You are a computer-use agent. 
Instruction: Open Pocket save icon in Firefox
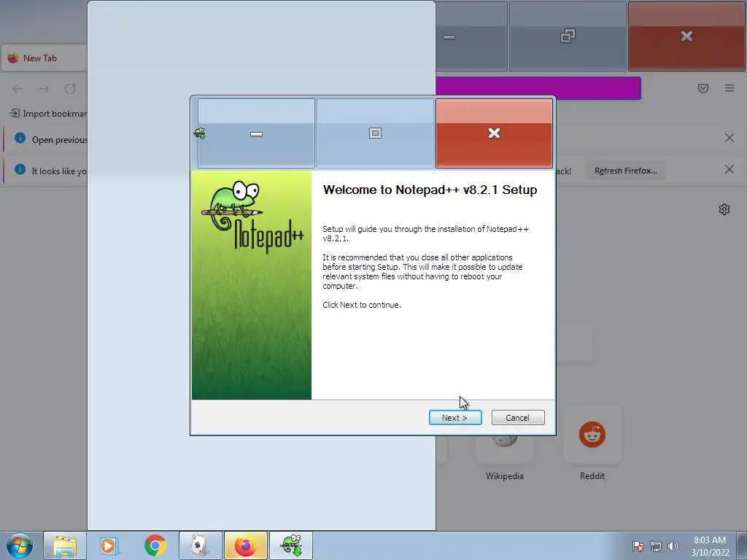[703, 88]
